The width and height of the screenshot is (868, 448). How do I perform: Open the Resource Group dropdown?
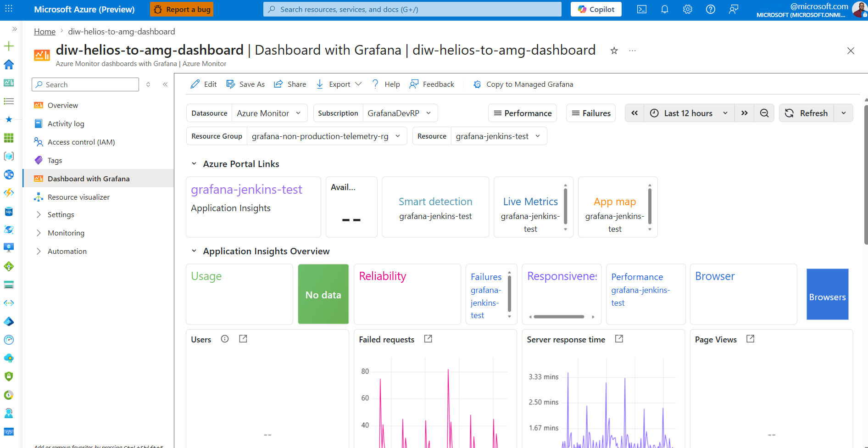click(x=327, y=136)
